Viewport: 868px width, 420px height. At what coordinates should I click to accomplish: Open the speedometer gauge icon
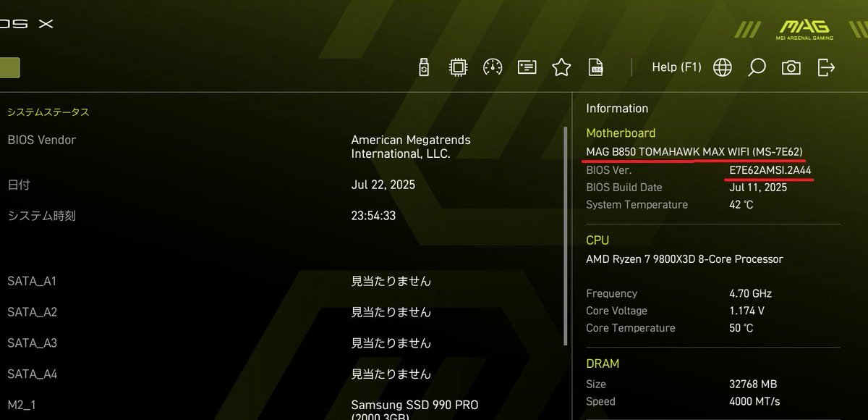(x=493, y=67)
